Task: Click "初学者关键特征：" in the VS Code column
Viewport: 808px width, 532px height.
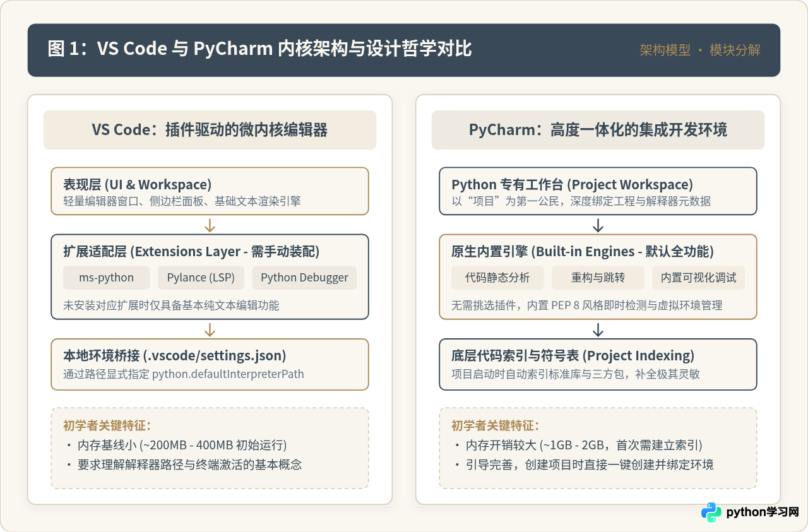Action: [107, 425]
